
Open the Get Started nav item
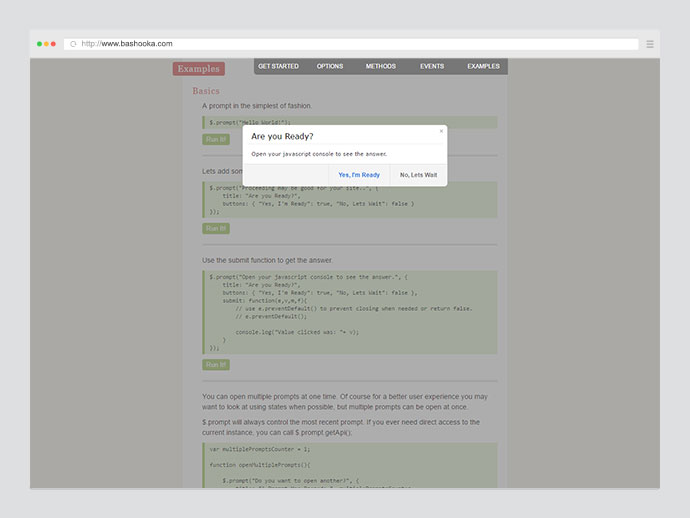278,66
